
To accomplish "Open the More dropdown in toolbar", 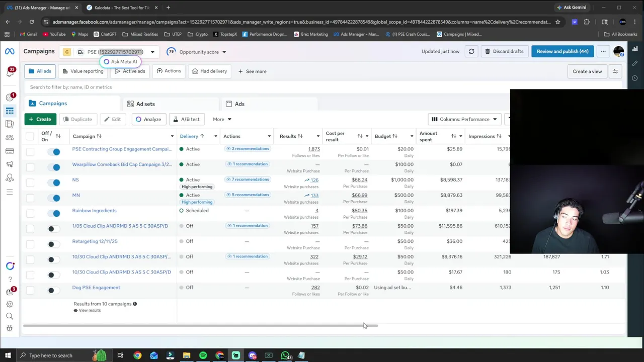I will (222, 119).
